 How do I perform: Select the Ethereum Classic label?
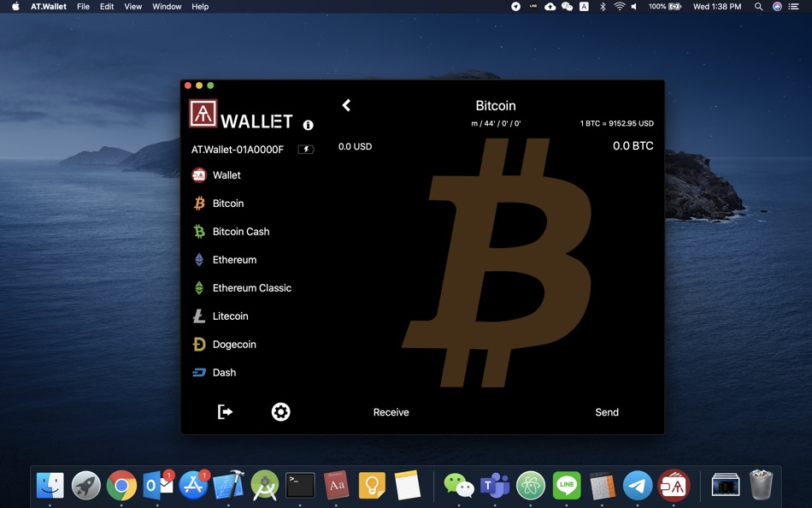(x=251, y=287)
